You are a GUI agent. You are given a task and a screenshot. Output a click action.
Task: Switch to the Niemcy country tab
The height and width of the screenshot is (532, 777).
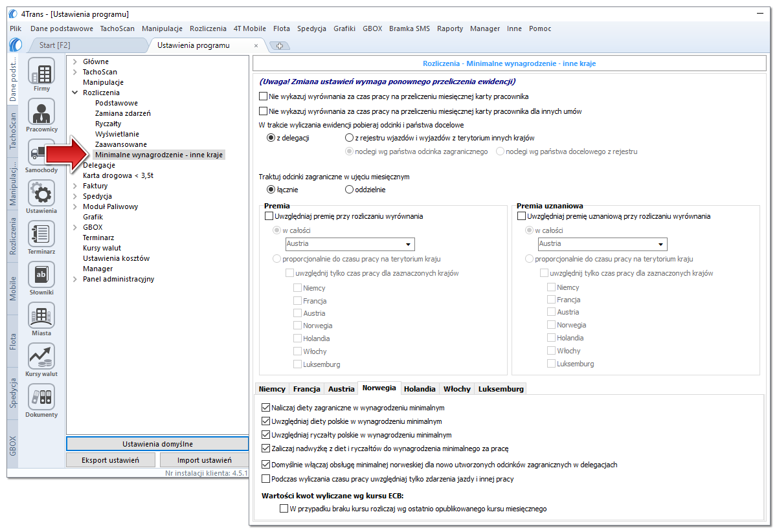point(272,389)
